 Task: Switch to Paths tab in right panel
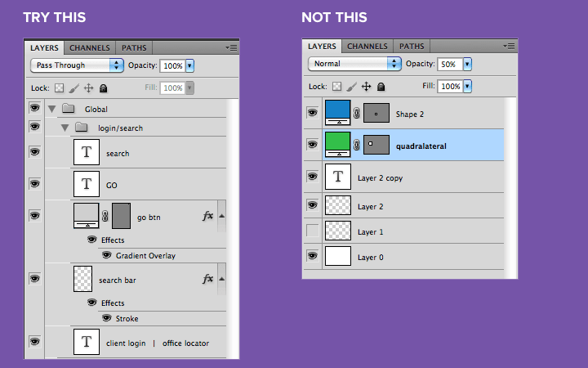click(412, 47)
